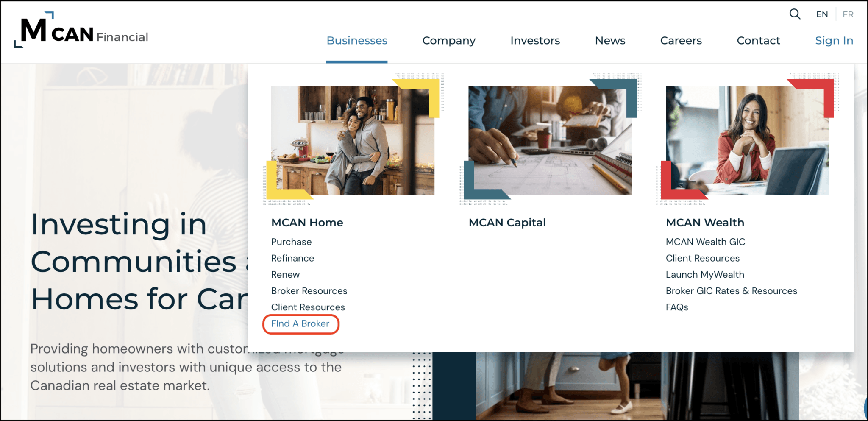The height and width of the screenshot is (421, 868).
Task: Open the News section
Action: (x=610, y=41)
